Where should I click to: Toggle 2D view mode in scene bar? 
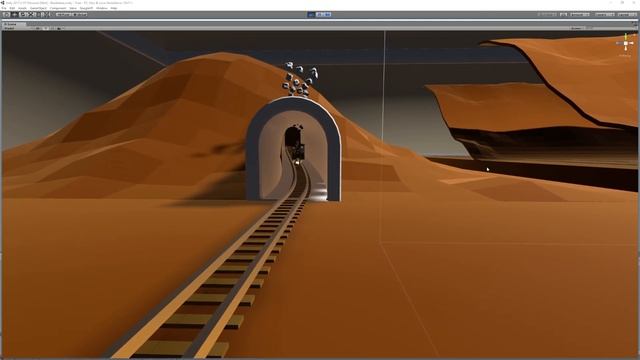pos(38,28)
